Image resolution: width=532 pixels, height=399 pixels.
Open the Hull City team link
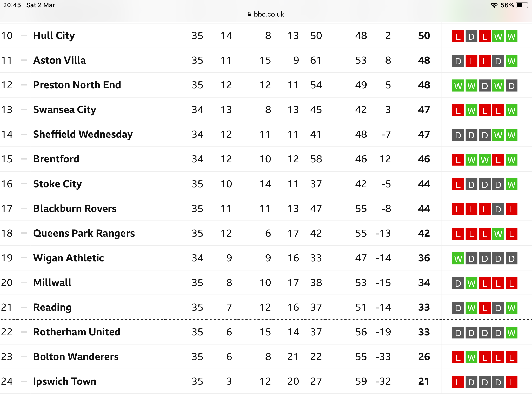click(x=54, y=36)
